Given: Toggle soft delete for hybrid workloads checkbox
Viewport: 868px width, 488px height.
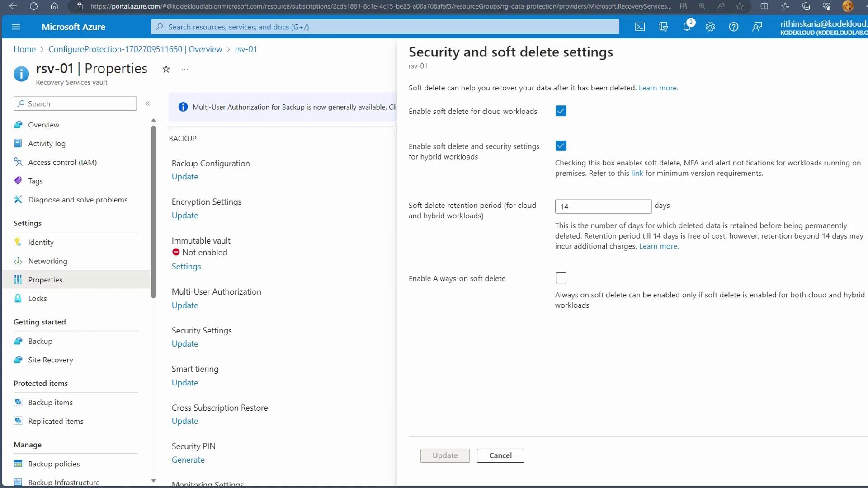Looking at the screenshot, I should coord(561,146).
